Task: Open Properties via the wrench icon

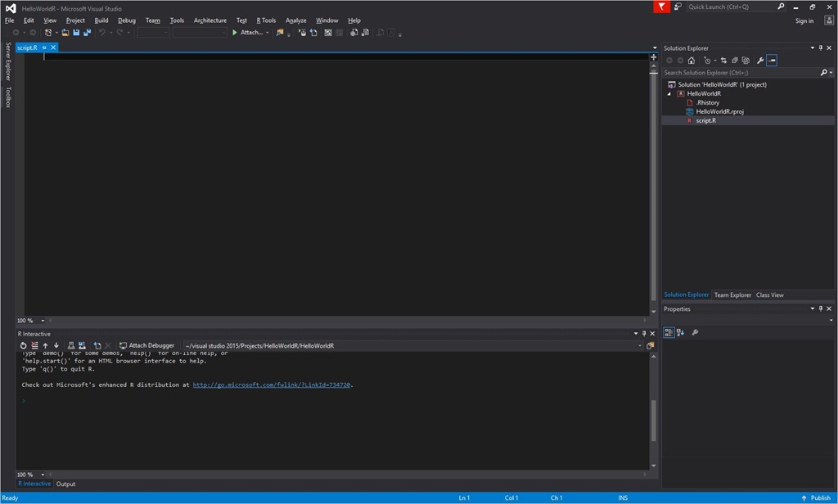Action: 760,61
